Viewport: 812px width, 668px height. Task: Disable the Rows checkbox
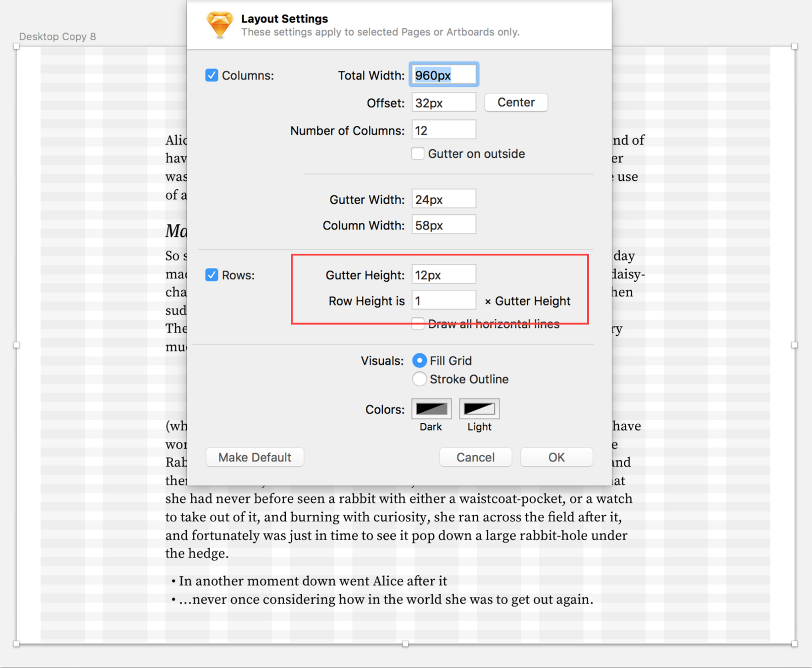(x=212, y=275)
